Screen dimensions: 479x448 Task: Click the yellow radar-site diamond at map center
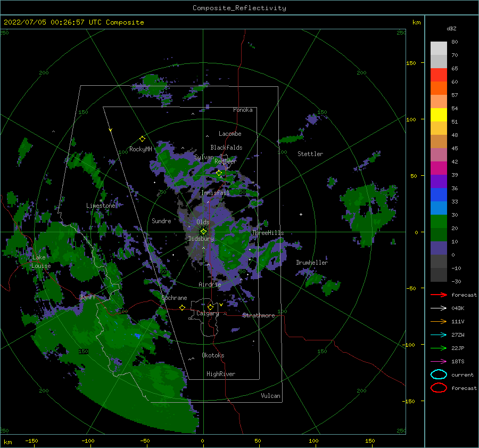point(203,232)
